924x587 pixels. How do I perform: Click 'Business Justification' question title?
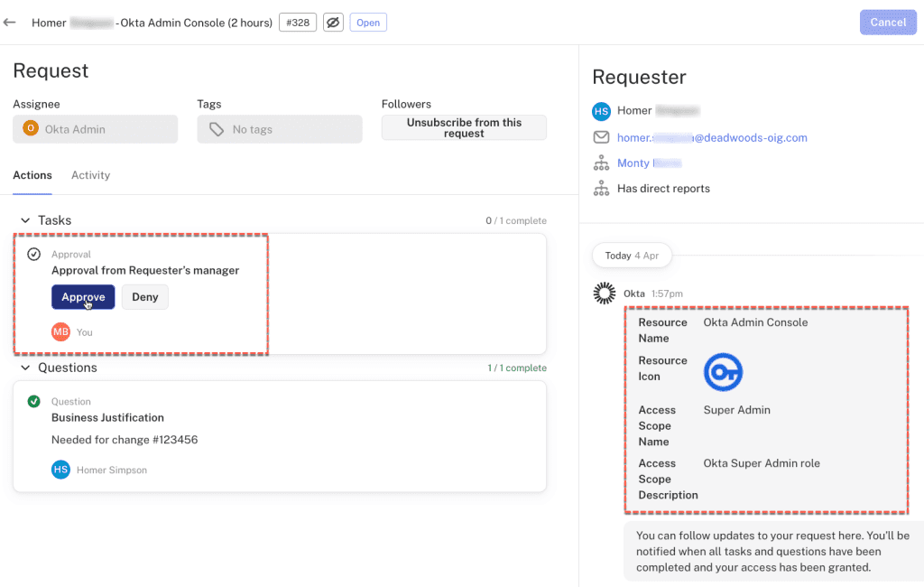coord(108,418)
